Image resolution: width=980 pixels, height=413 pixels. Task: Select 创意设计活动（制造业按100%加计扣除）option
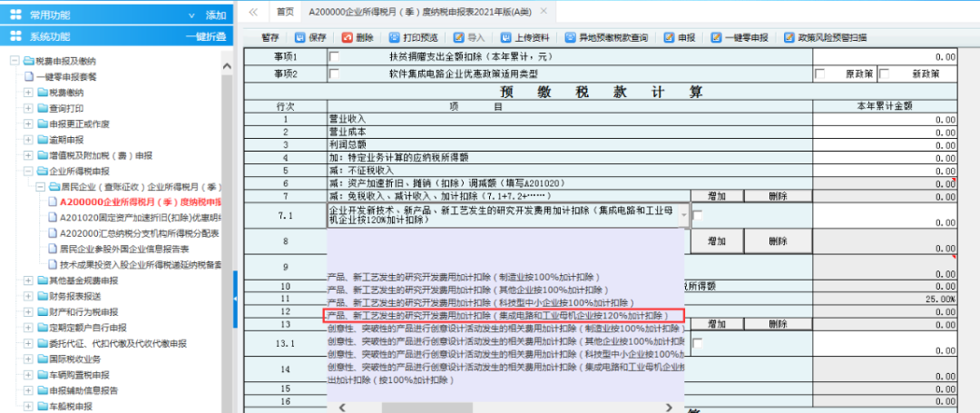tap(505, 329)
